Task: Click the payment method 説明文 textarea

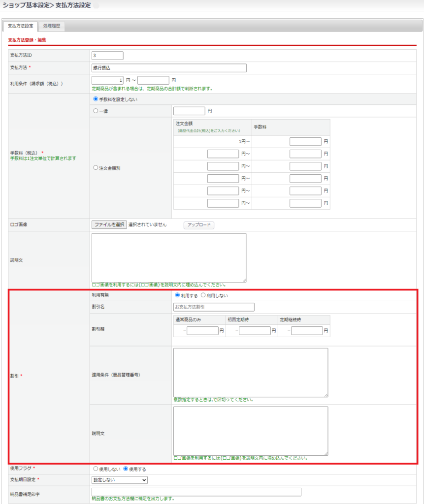Action: (x=169, y=258)
